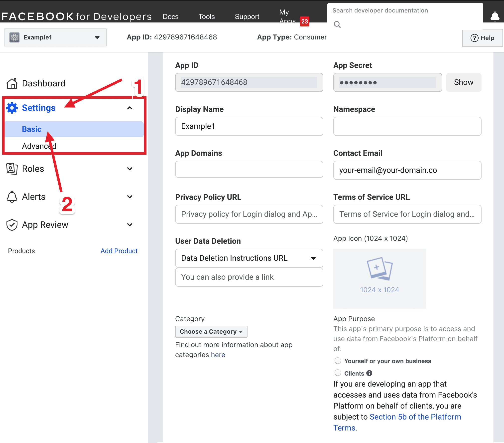Click the Alerts bell icon in sidebar
Image resolution: width=504 pixels, height=443 pixels.
(x=12, y=197)
